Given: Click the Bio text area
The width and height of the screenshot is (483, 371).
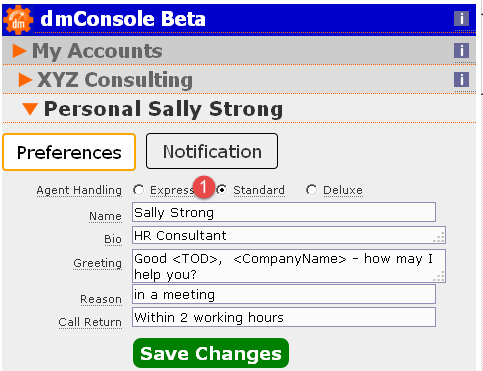Looking at the screenshot, I should [x=289, y=235].
